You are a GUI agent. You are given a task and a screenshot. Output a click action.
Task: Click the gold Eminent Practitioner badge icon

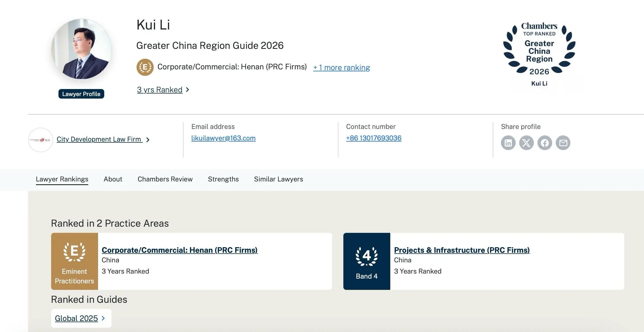[145, 67]
